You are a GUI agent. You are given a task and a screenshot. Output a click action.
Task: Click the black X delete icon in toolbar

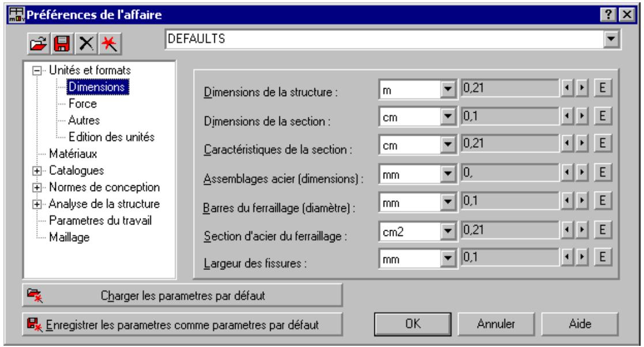(x=86, y=44)
